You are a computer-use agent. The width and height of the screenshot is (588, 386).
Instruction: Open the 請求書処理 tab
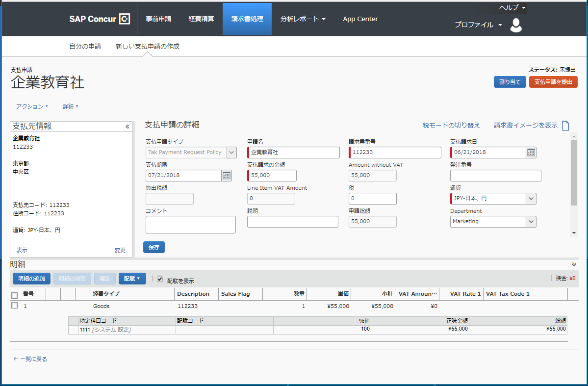tap(247, 19)
